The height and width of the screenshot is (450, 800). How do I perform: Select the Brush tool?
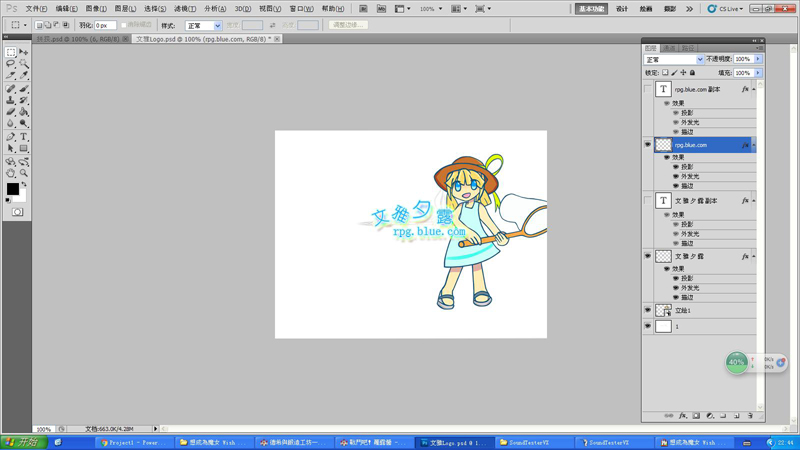pyautogui.click(x=23, y=89)
